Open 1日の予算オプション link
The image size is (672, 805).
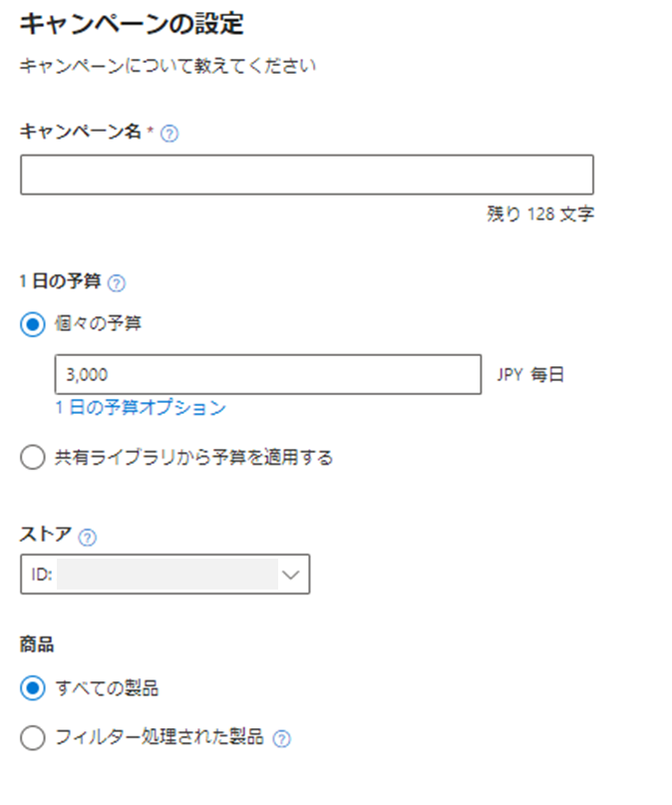(x=141, y=408)
